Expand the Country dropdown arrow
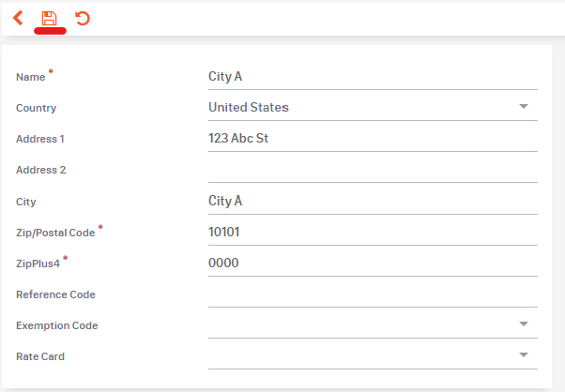The height and width of the screenshot is (392, 565). click(x=524, y=107)
